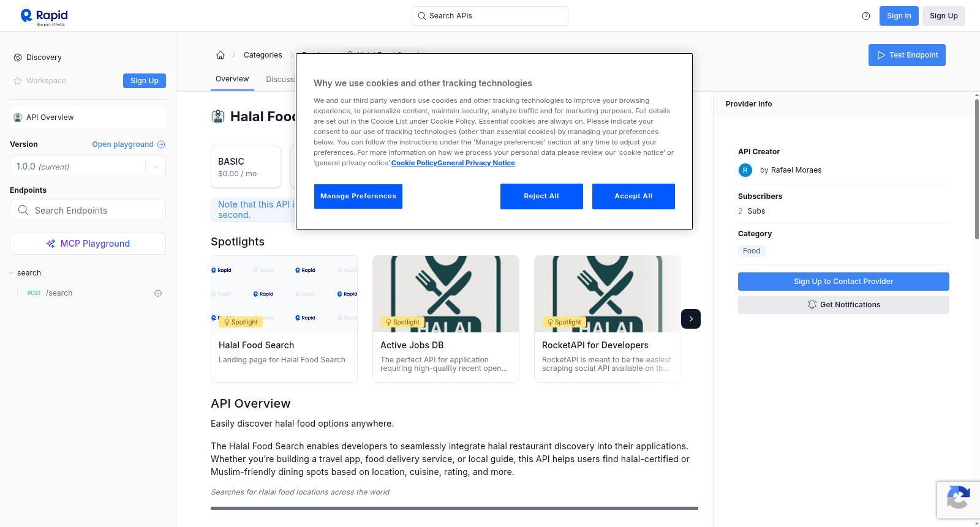Reject all cookies
This screenshot has width=980, height=527.
tap(541, 196)
